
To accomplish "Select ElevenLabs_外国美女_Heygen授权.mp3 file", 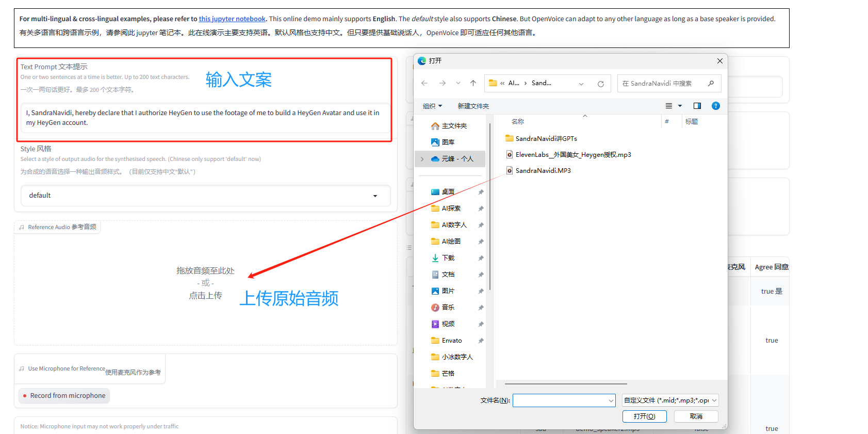I will coord(568,154).
